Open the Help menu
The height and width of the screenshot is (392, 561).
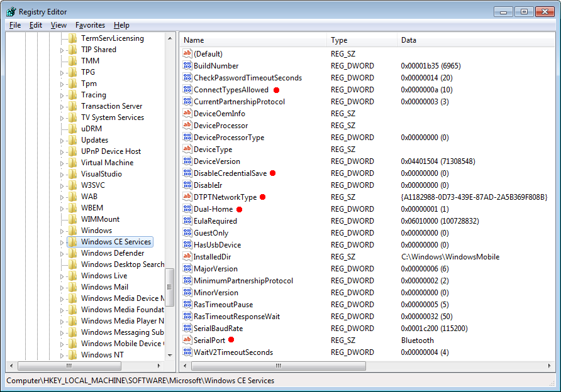click(121, 25)
